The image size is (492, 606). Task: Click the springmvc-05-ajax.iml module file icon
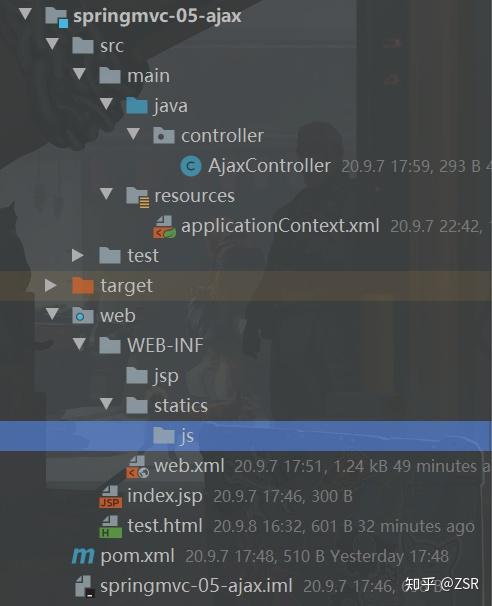coord(84,586)
